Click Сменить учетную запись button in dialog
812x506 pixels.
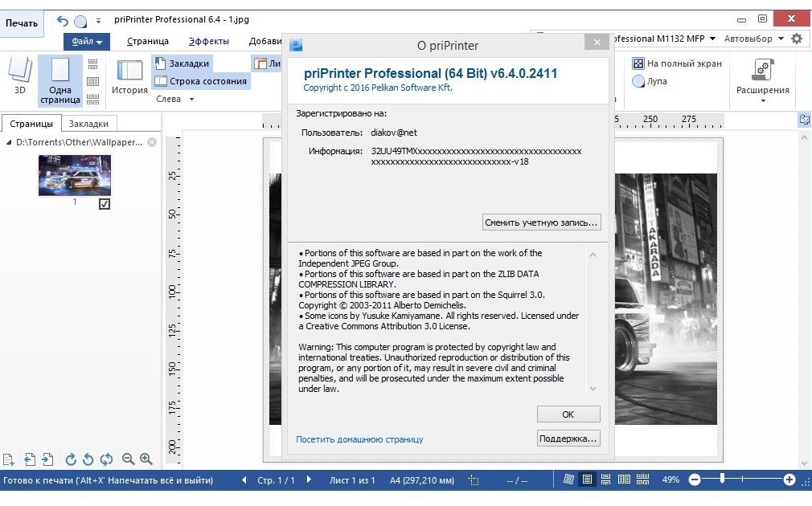(x=541, y=222)
